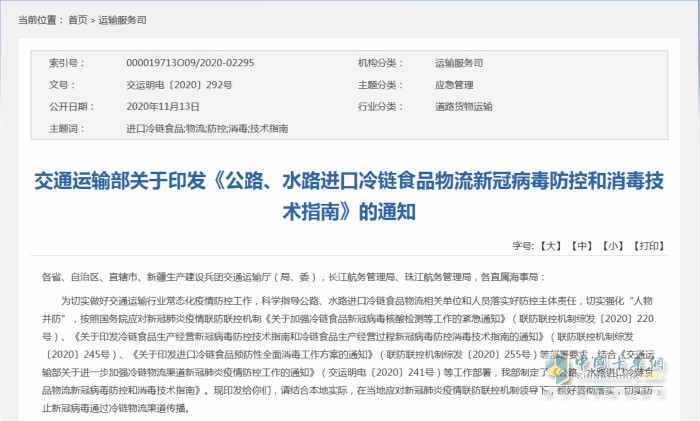Click the 首页 breadcrumb link
The width and height of the screenshot is (700, 421).
click(x=77, y=19)
